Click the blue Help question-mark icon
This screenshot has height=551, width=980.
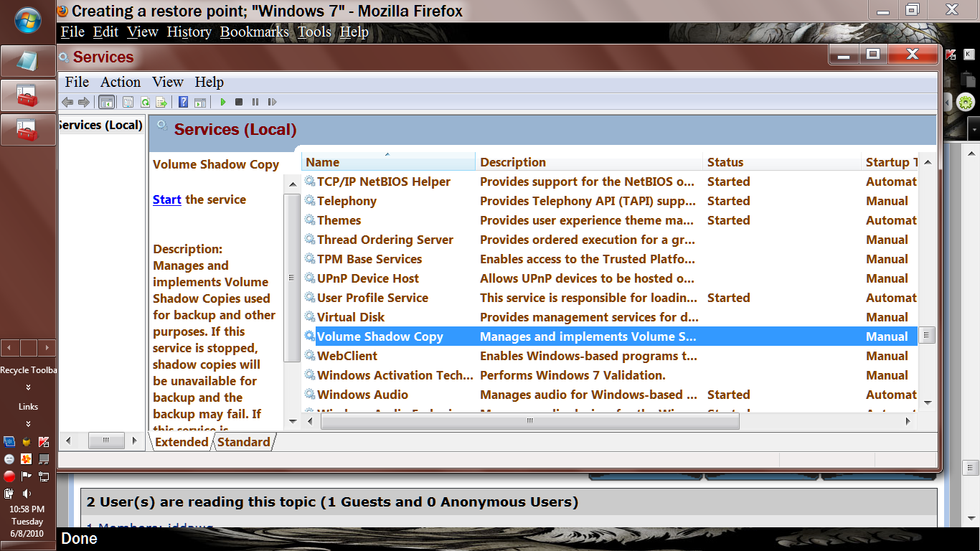tap(183, 102)
